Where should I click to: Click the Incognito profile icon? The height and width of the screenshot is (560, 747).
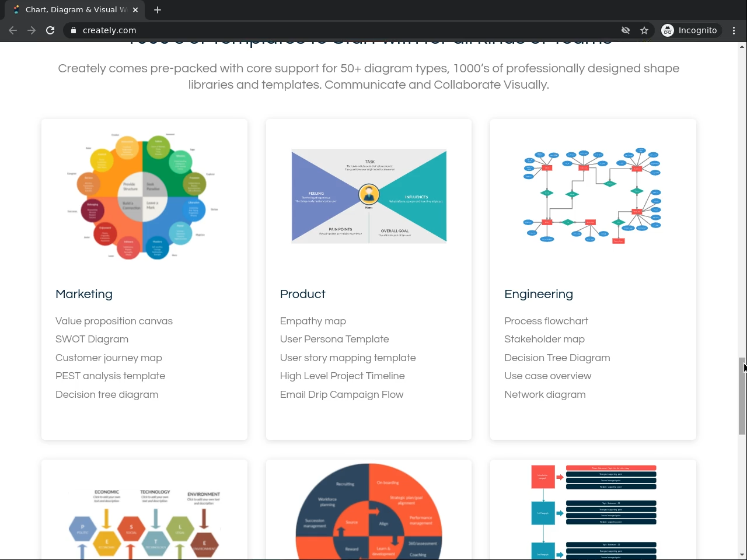668,30
